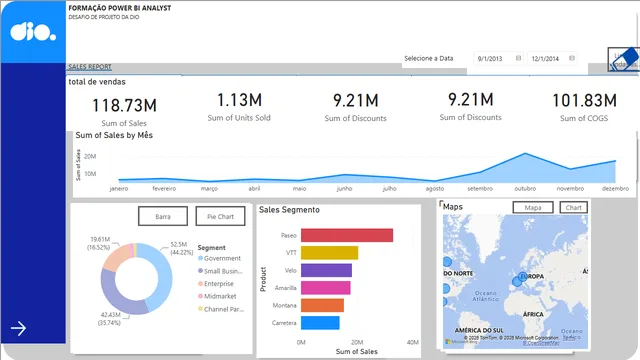
Task: Click the eraser clear filters button
Action: click(623, 60)
